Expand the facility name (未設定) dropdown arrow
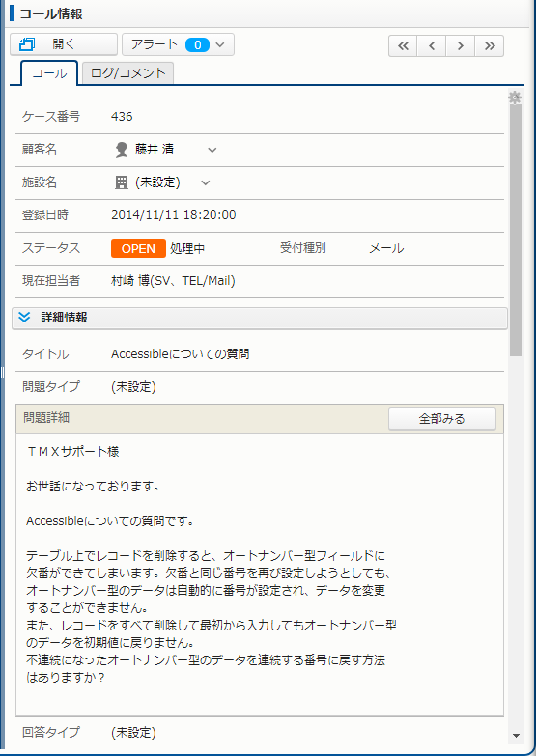The height and width of the screenshot is (756, 536). [x=205, y=182]
